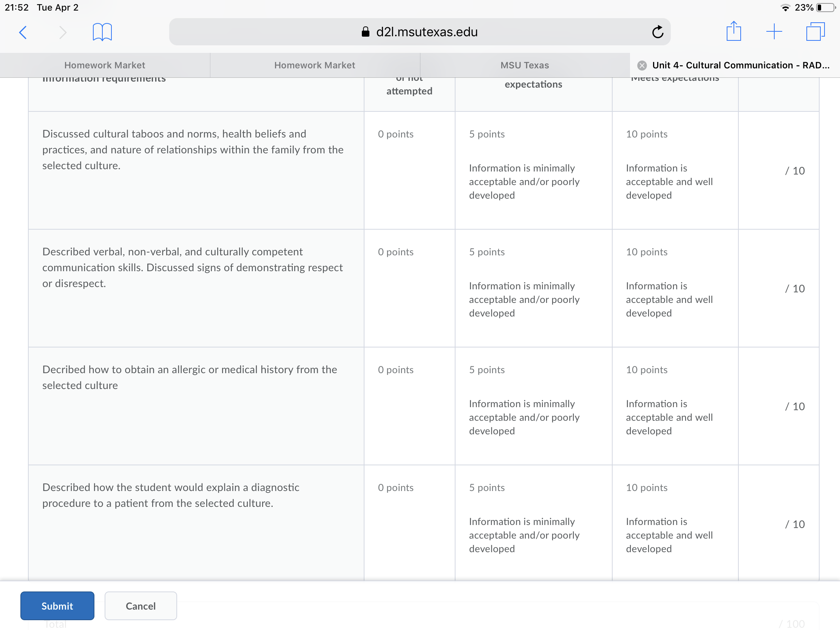Close the Unit 4 Cultural Communication tab

point(642,65)
